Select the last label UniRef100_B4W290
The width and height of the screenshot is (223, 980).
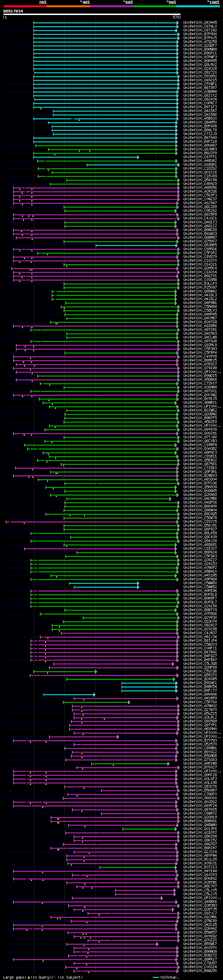click(x=200, y=971)
